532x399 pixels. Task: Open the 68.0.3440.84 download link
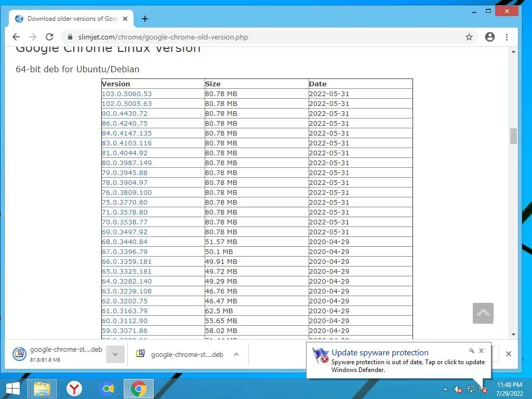click(125, 242)
